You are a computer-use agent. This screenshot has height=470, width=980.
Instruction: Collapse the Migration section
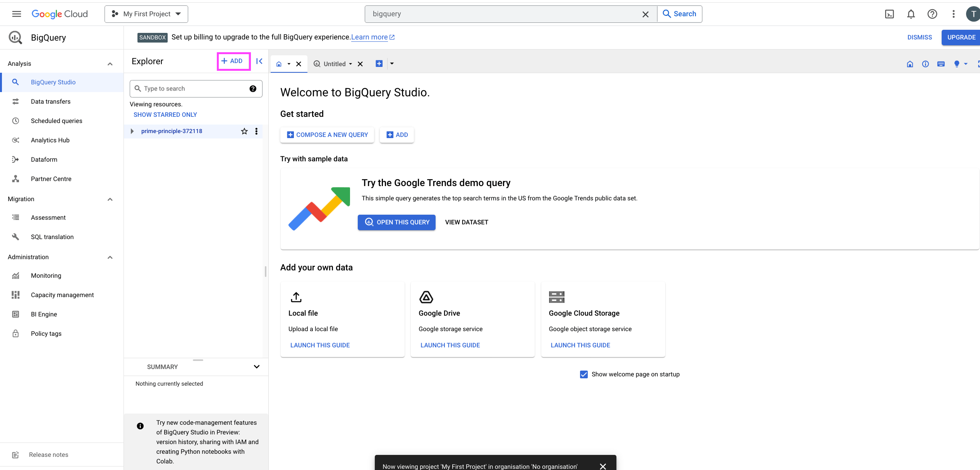110,199
